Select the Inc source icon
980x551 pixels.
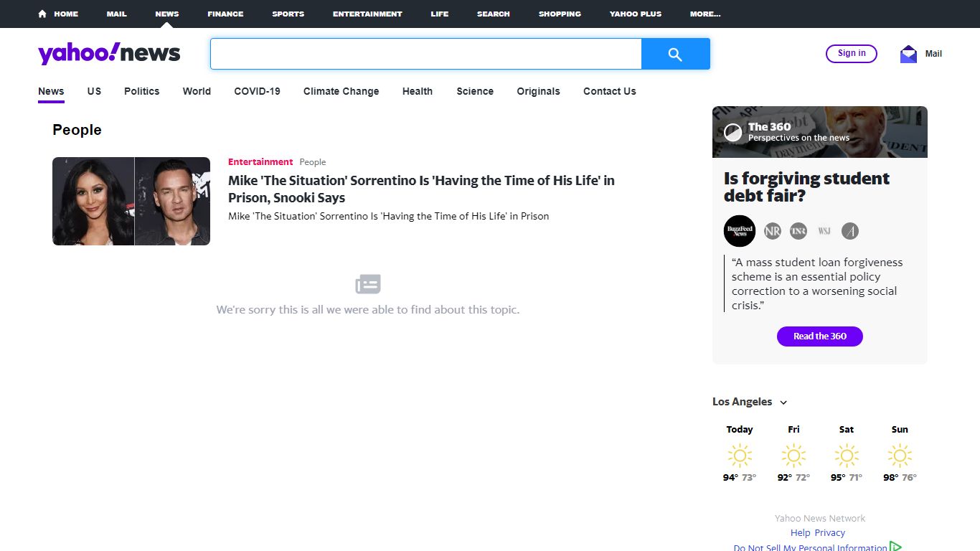[798, 231]
